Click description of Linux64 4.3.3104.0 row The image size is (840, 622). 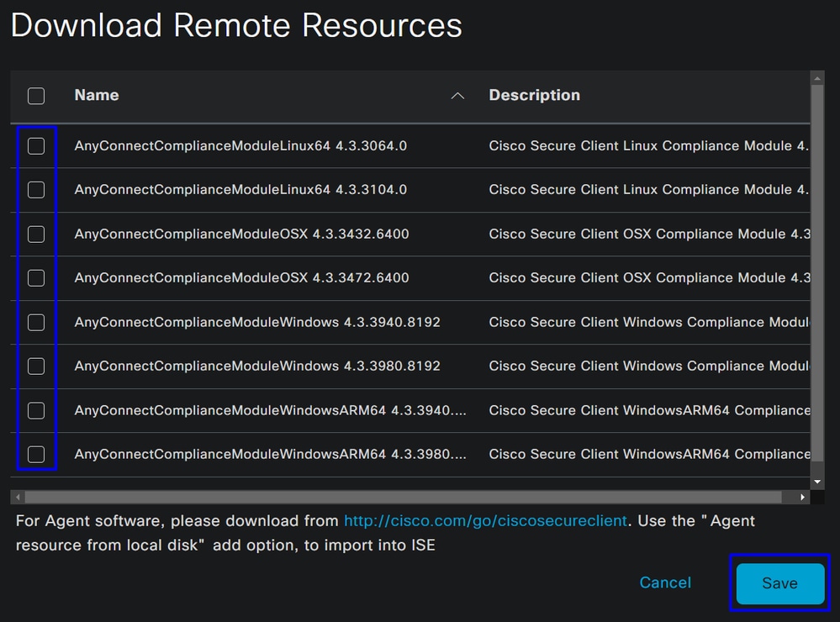[x=649, y=190]
